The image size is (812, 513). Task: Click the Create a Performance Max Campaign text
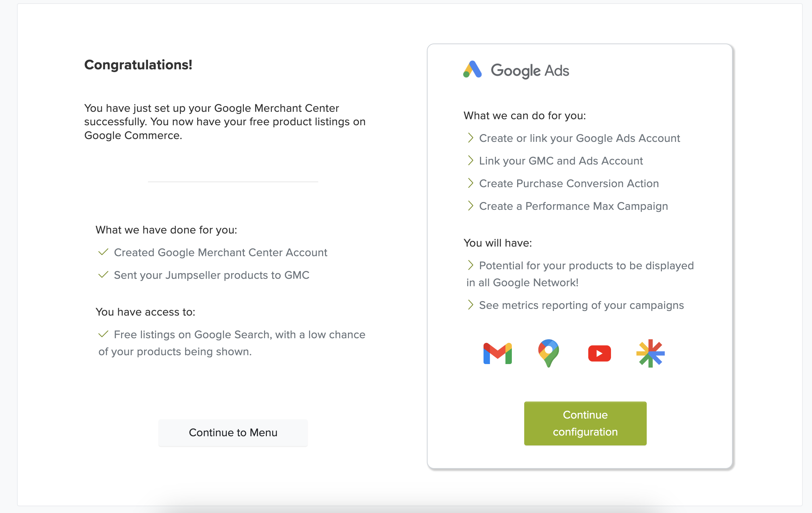[x=573, y=206]
